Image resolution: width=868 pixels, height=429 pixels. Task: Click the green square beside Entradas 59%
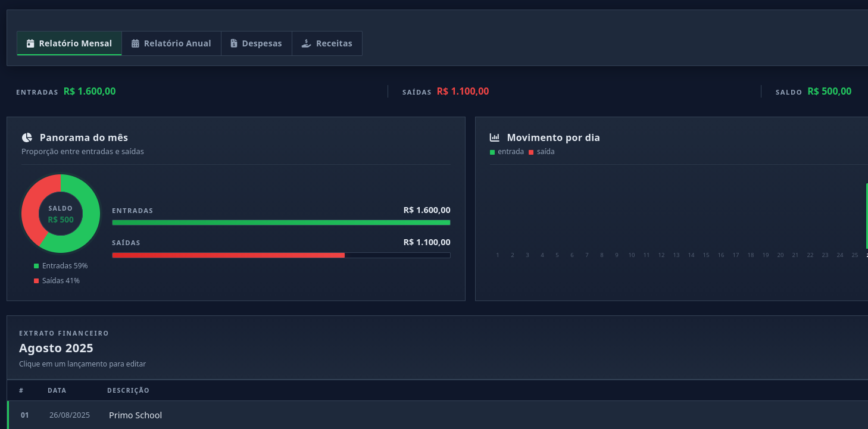click(x=36, y=266)
